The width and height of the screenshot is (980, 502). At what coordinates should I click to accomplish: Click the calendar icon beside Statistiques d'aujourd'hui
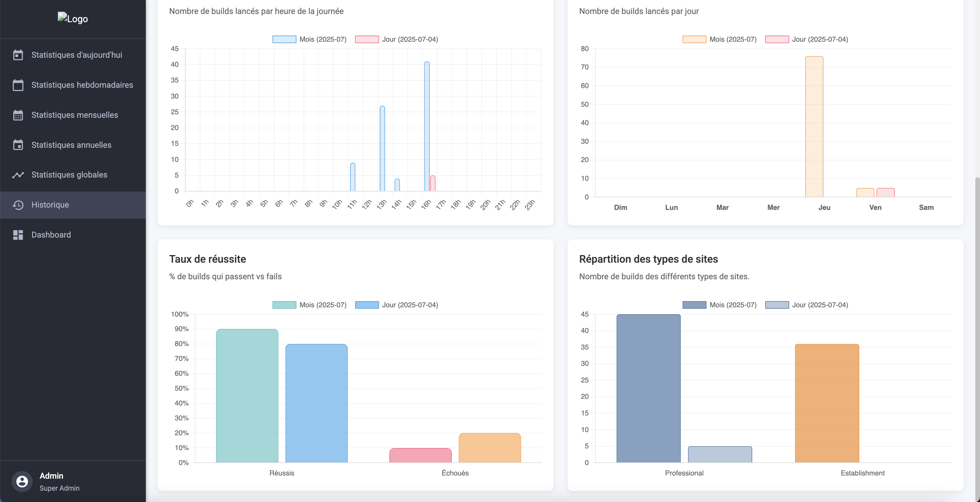tap(18, 55)
